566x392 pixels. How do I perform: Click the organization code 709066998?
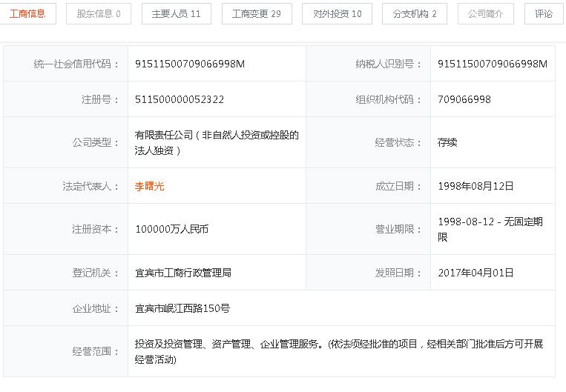click(464, 99)
